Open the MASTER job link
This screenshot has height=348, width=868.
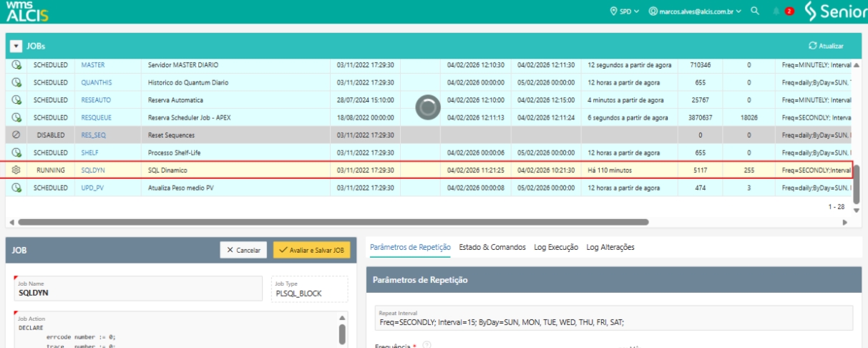point(93,65)
